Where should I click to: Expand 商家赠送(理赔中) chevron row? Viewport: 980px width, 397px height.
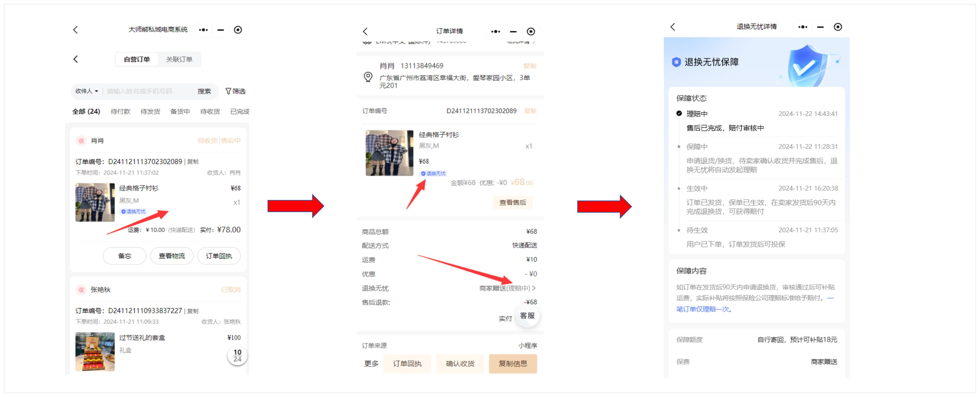pos(534,288)
